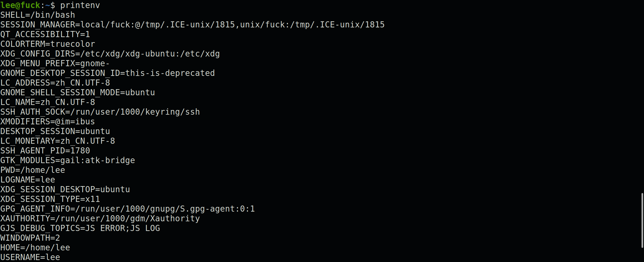This screenshot has height=262, width=644.
Task: Click the QT_ACCESSIBILITY=1 line
Action: click(x=45, y=34)
